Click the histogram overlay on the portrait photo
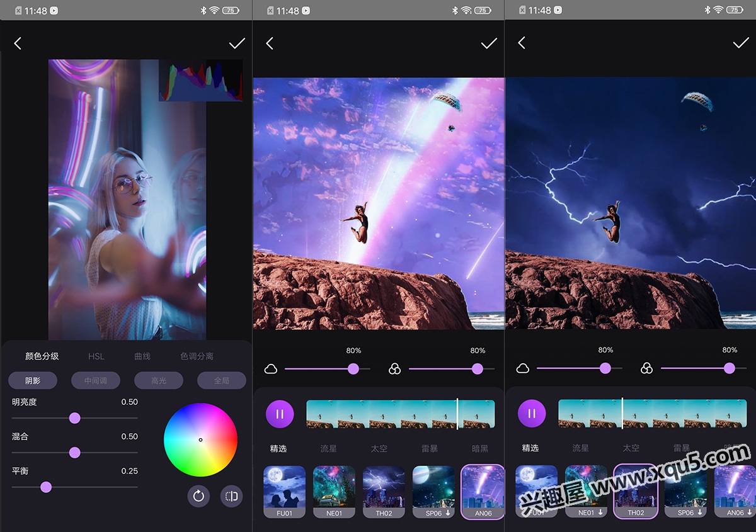Screen dimensions: 756x532 [200, 81]
